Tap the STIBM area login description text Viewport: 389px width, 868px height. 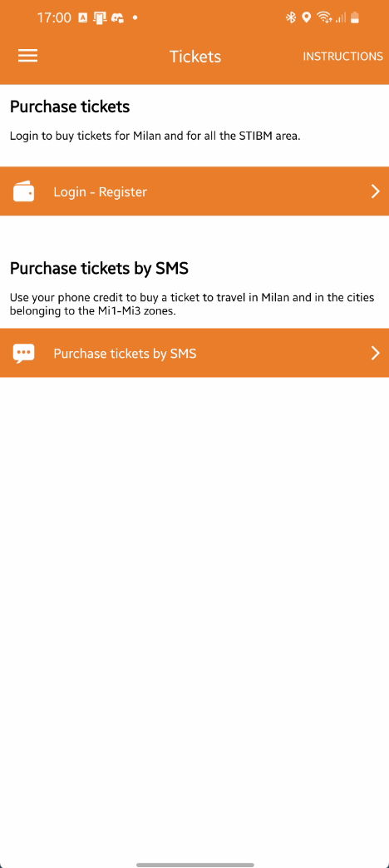(155, 136)
